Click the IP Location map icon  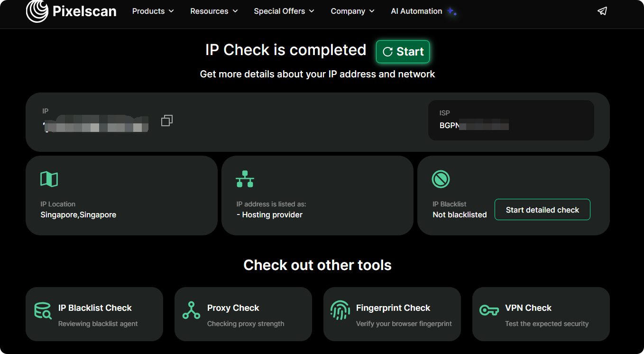pyautogui.click(x=49, y=179)
